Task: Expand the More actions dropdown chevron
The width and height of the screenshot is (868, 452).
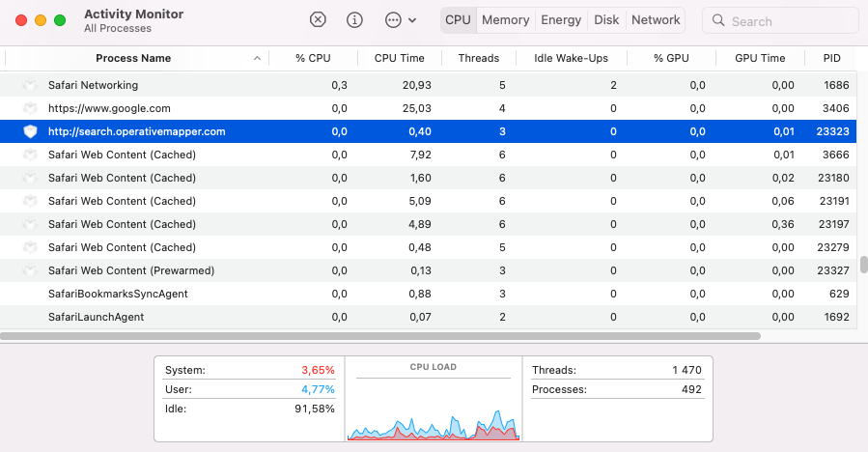Action: pos(412,20)
